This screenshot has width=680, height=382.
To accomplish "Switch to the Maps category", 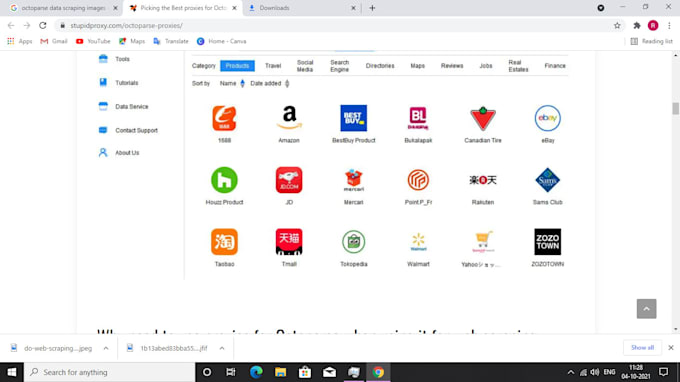I will [x=418, y=65].
